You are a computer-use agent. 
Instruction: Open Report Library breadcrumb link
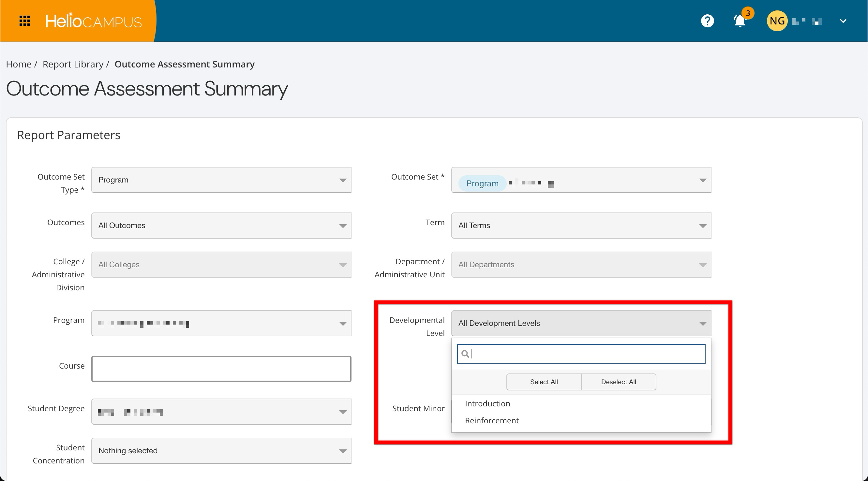coord(73,64)
